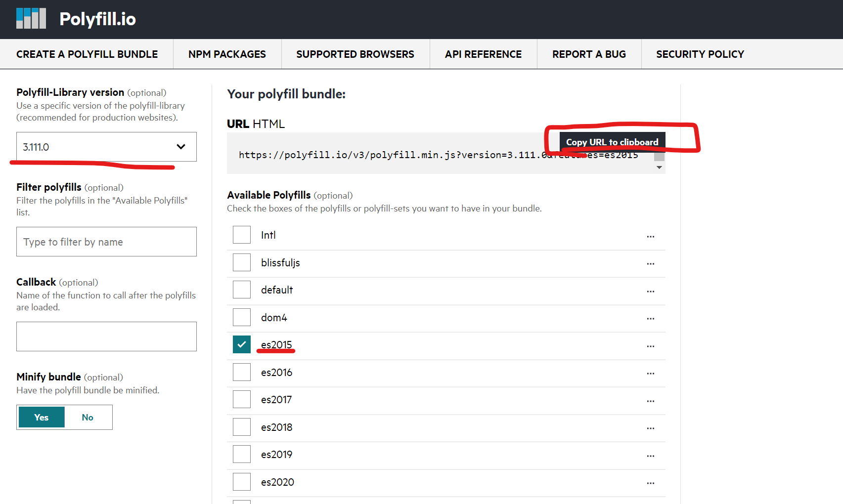Check the es2017 checkbox
The width and height of the screenshot is (843, 504).
click(242, 399)
